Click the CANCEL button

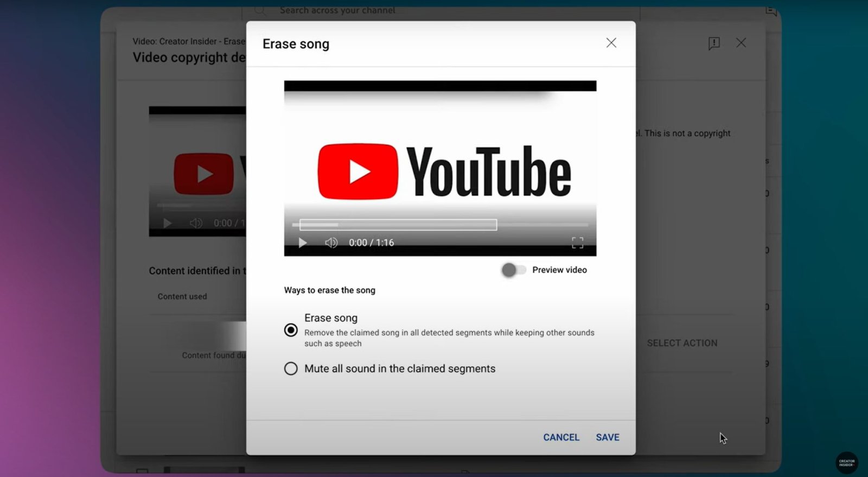coord(561,437)
